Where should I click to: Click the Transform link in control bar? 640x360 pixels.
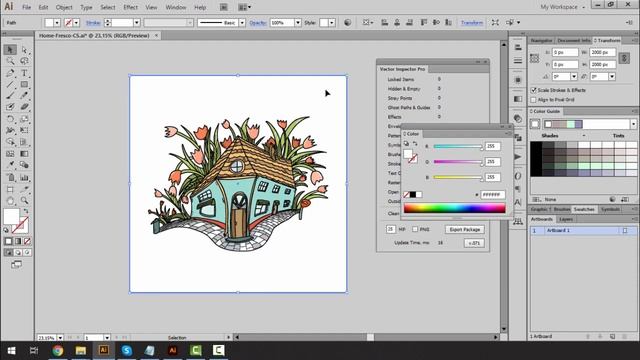(x=472, y=23)
